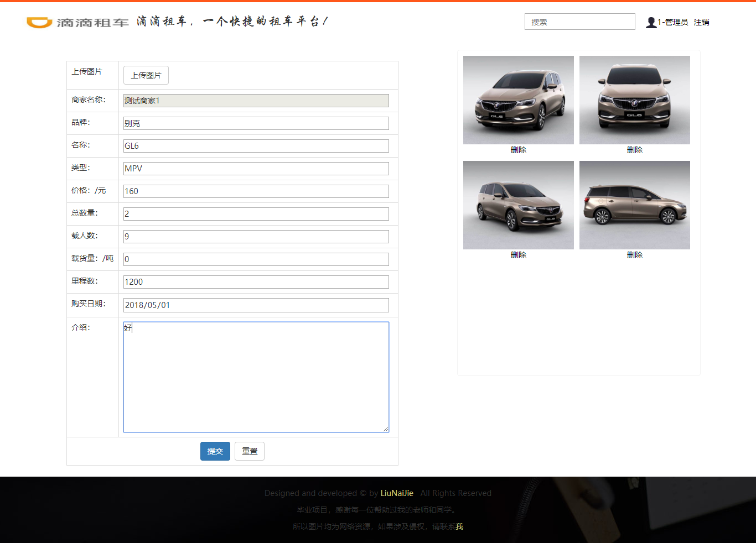Click the 商家名称 label
Image resolution: width=756 pixels, height=543 pixels.
(x=89, y=100)
